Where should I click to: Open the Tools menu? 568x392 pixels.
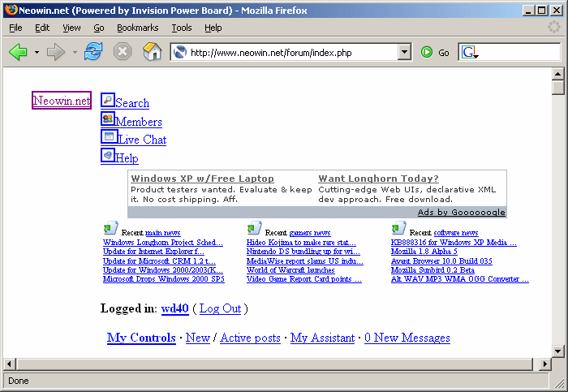[x=182, y=28]
